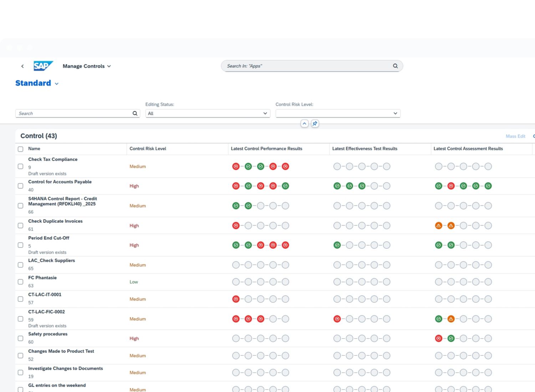Open the Control Risk Level dropdown
535x392 pixels.
pos(395,113)
